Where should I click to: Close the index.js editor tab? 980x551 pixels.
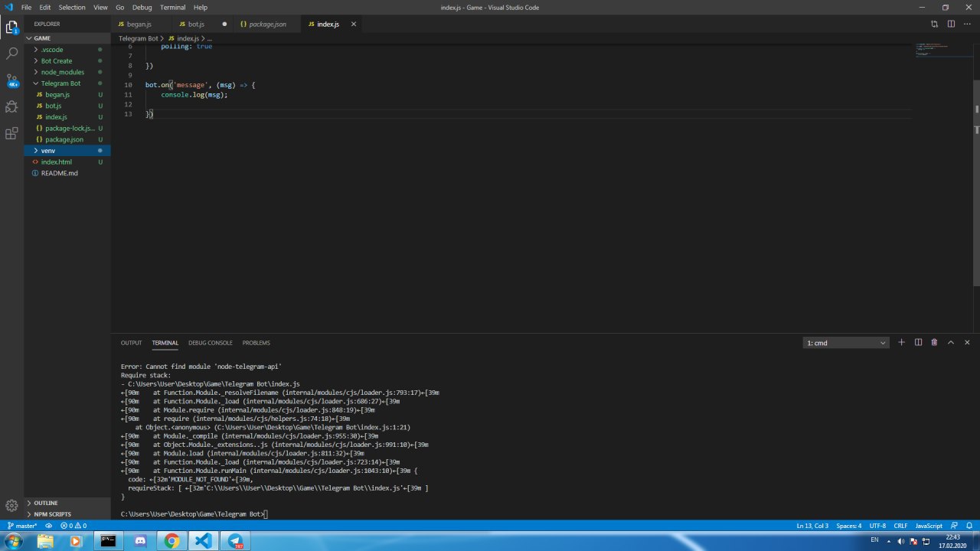(353, 24)
